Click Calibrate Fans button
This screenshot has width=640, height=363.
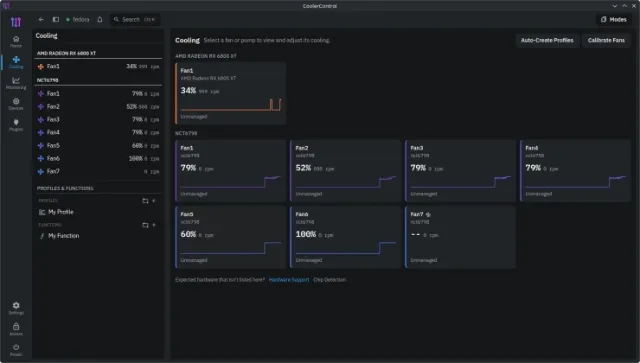click(x=606, y=40)
